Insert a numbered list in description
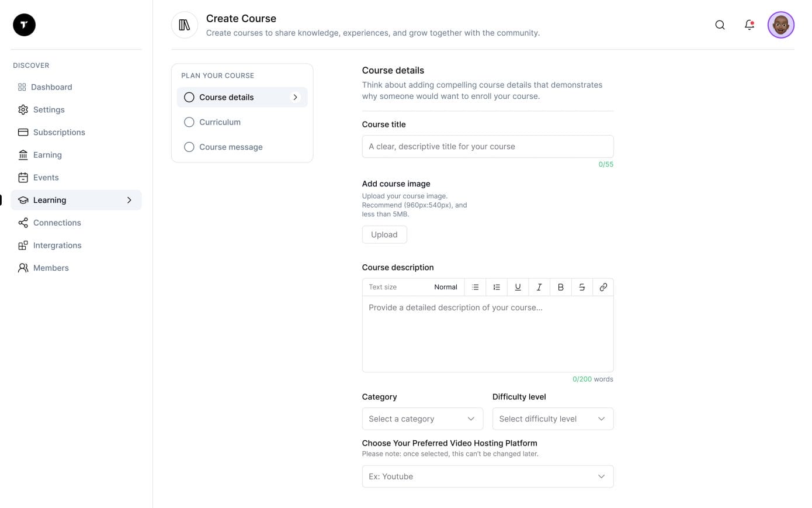Viewport: 812px width, 508px height. 497,287
